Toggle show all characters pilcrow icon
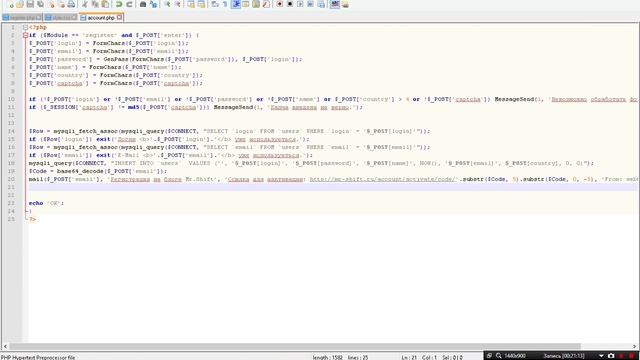This screenshot has width=640, height=360. tap(225, 4)
